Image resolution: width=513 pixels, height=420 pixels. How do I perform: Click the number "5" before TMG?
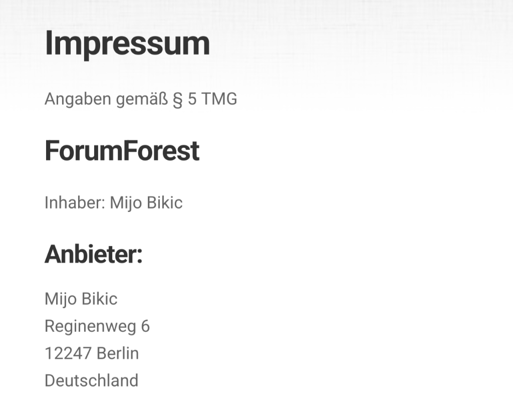(x=192, y=99)
